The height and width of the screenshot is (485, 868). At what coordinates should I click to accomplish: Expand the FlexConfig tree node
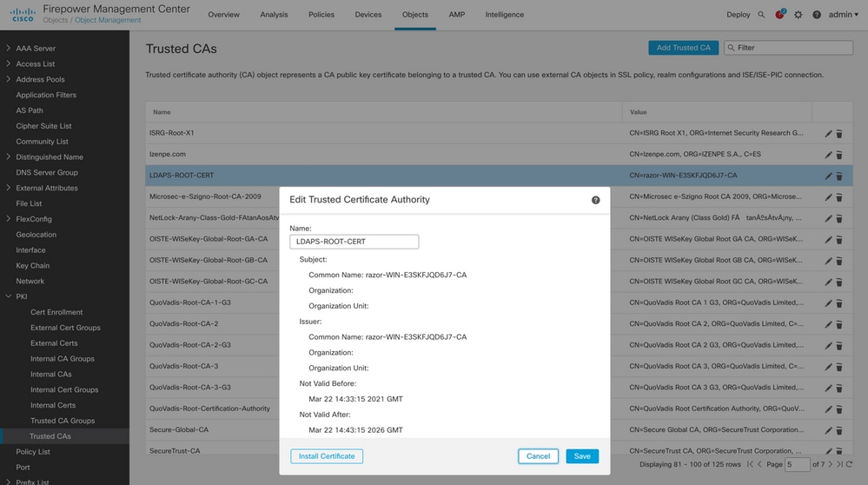click(x=8, y=219)
